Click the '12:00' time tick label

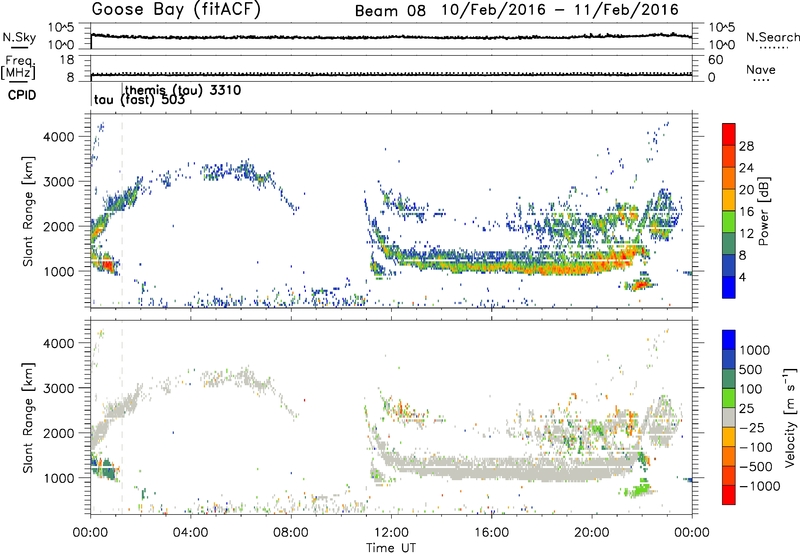[x=391, y=533]
